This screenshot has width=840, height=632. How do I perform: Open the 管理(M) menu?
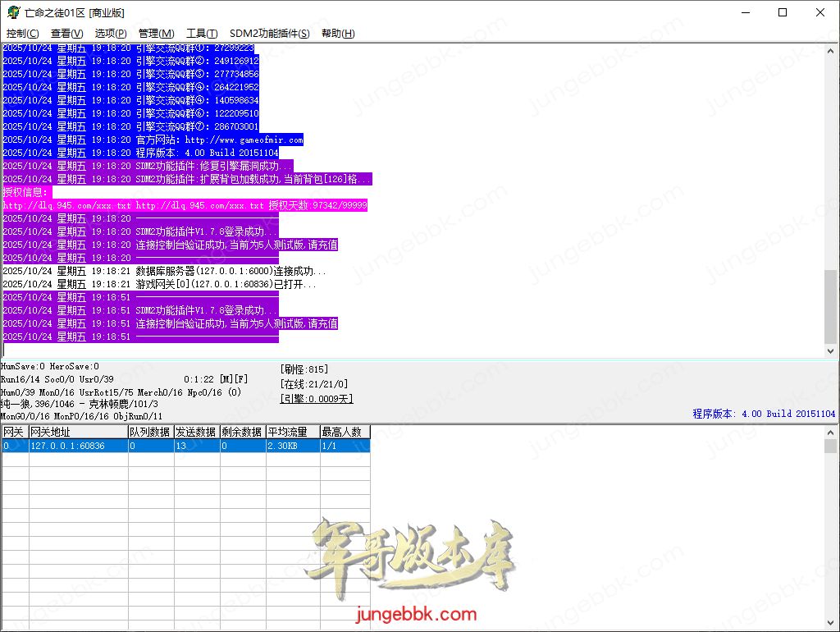point(156,34)
